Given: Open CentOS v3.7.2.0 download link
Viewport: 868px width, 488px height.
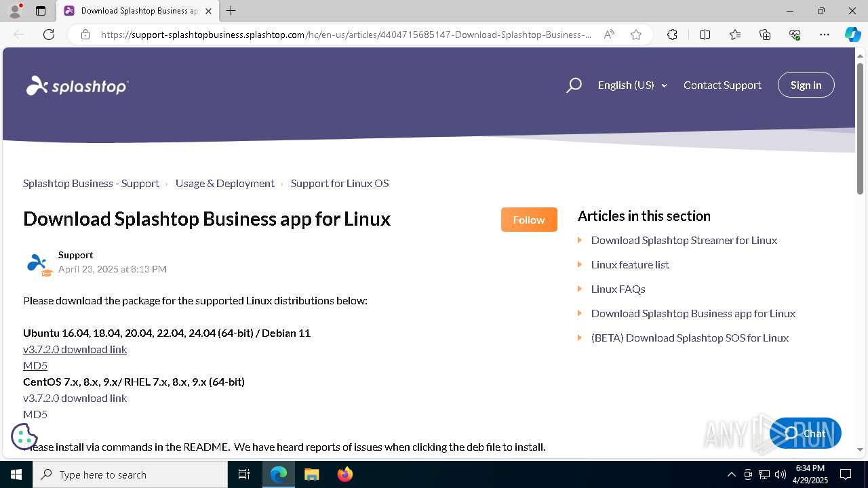Looking at the screenshot, I should pyautogui.click(x=75, y=399).
